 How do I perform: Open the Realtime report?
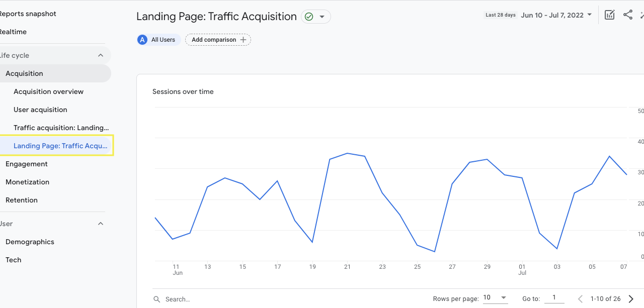13,32
